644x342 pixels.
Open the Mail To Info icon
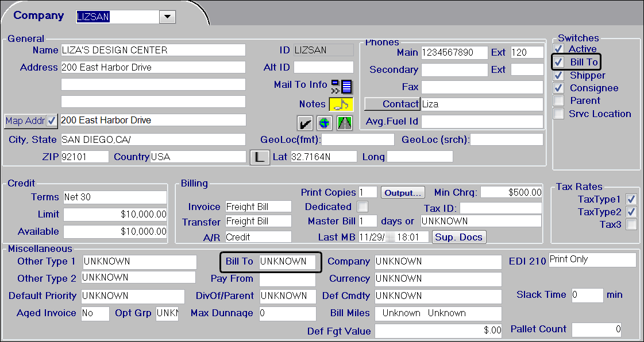342,87
